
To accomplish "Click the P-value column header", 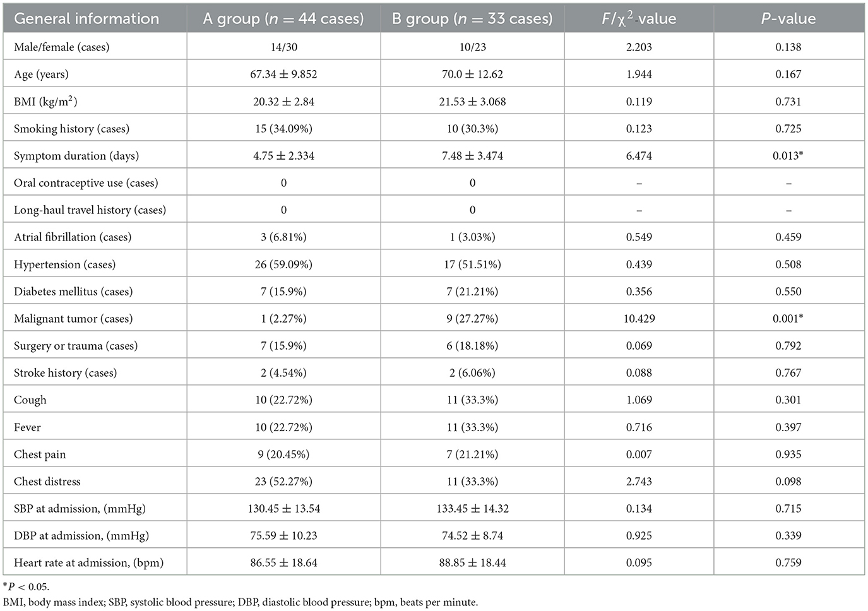I will click(x=788, y=19).
